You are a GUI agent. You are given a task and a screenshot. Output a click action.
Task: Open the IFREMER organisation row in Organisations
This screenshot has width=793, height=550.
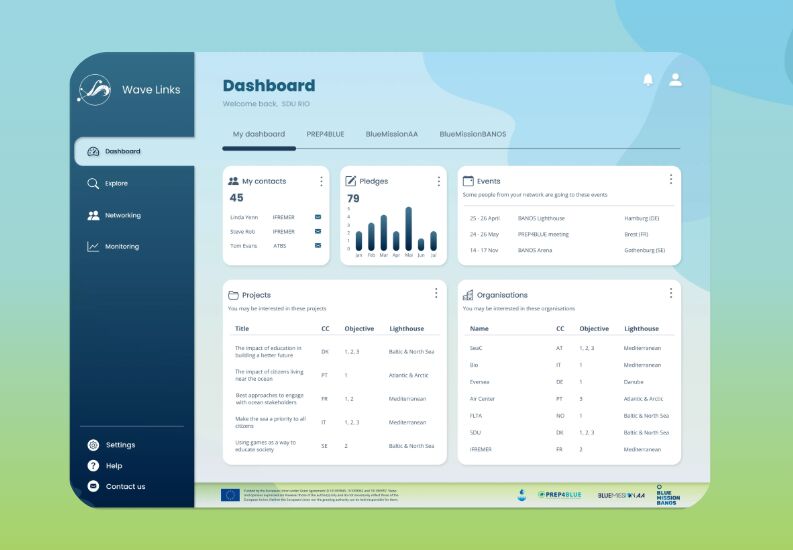(x=569, y=449)
